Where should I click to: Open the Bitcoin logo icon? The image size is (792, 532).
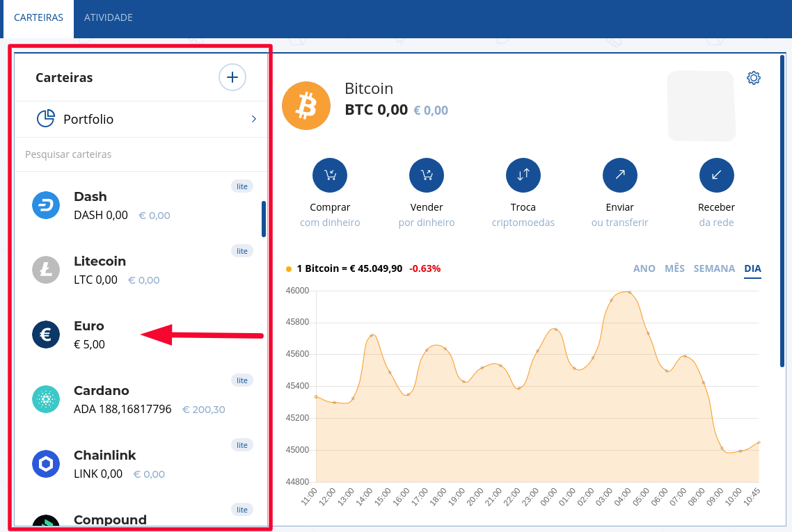pos(306,106)
